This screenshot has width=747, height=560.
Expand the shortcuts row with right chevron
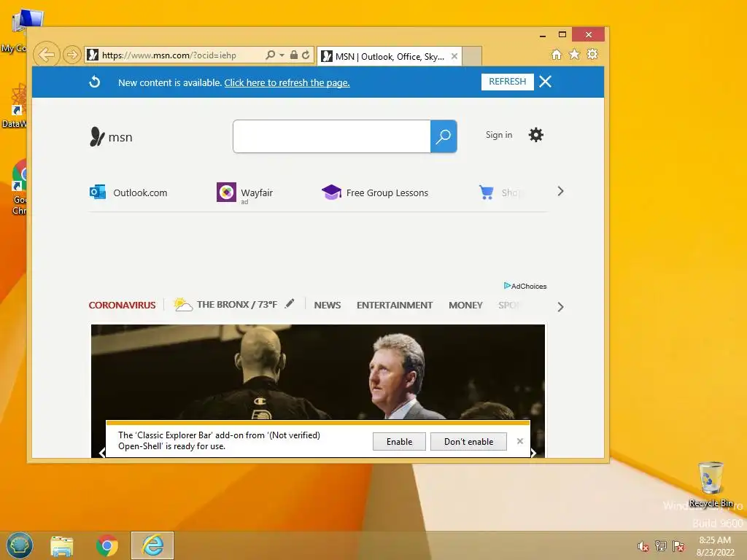tap(560, 192)
